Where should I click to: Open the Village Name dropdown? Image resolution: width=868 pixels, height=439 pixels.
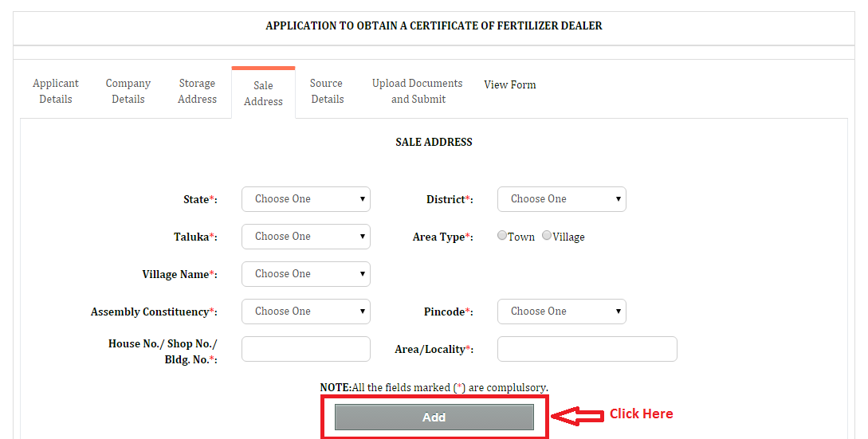click(x=306, y=274)
